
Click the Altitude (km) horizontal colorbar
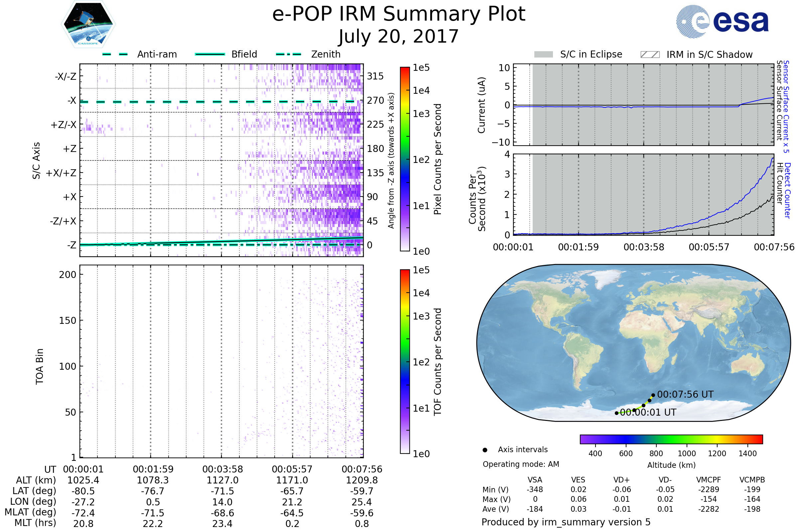pos(671,439)
